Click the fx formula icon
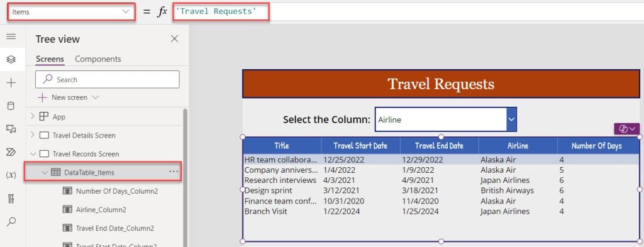The width and height of the screenshot is (644, 247). pos(162,11)
